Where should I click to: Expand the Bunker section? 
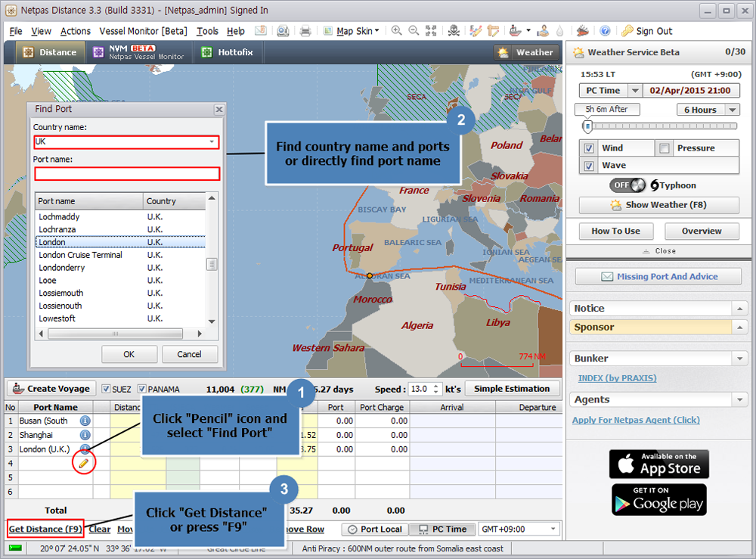coord(739,359)
